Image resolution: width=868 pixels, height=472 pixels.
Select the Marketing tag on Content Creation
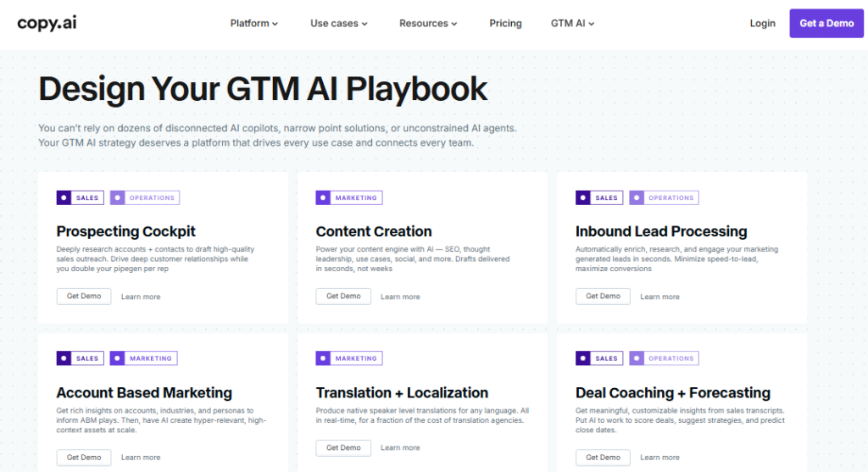tap(348, 197)
